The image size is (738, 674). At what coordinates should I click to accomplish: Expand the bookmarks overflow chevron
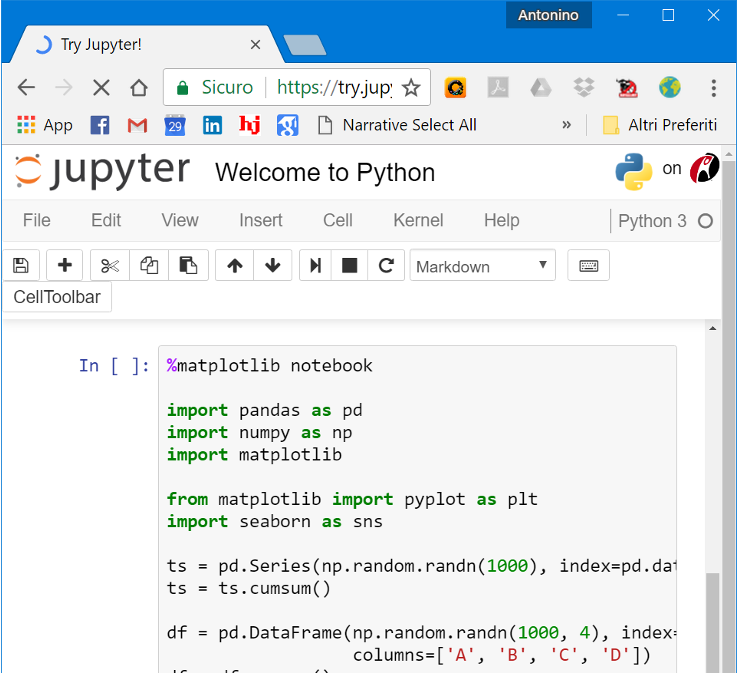coord(567,125)
